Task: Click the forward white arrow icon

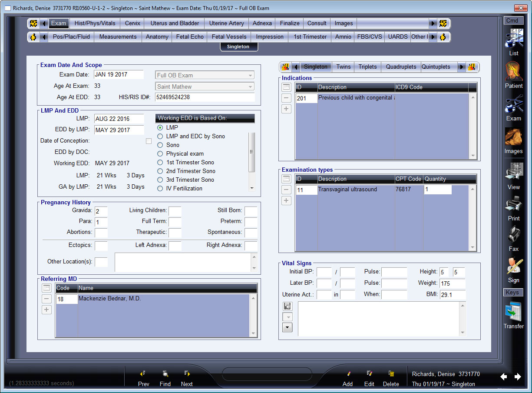Action: pos(518,377)
